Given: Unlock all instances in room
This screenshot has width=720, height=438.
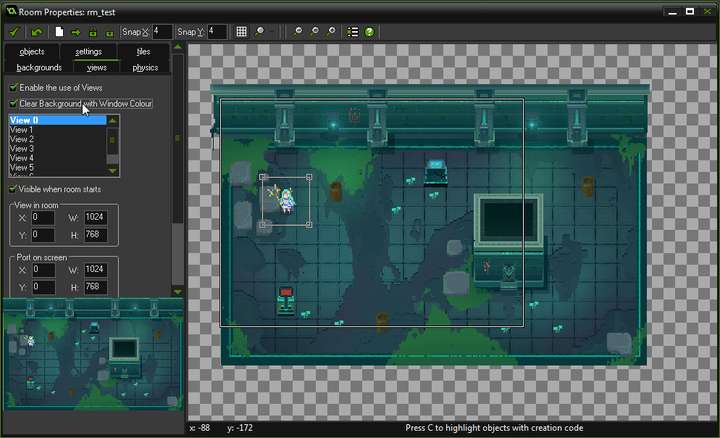Looking at the screenshot, I should (109, 33).
